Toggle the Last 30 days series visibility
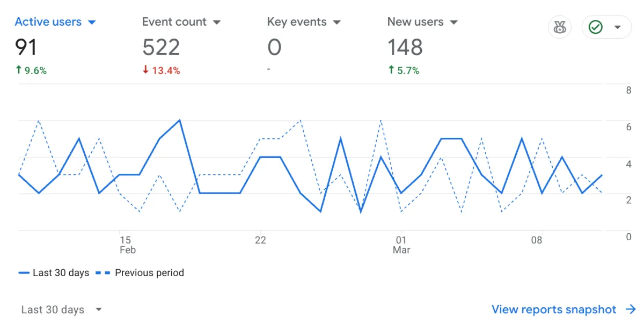This screenshot has height=325, width=644. pyautogui.click(x=54, y=272)
